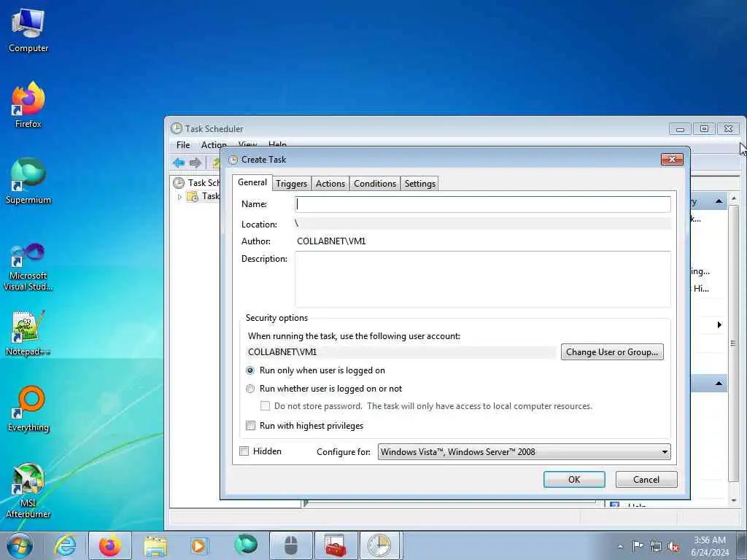Click the muted volume tray icon
Image resolution: width=747 pixels, height=560 pixels.
pos(673,546)
